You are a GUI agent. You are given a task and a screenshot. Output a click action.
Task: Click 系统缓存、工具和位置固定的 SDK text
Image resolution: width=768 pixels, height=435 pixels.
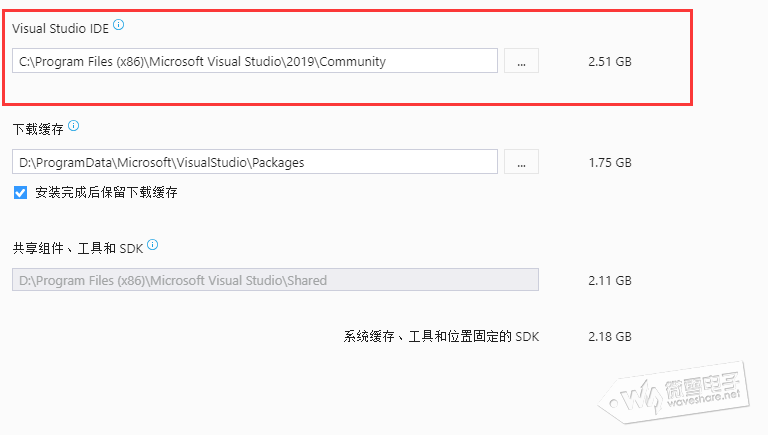(441, 337)
